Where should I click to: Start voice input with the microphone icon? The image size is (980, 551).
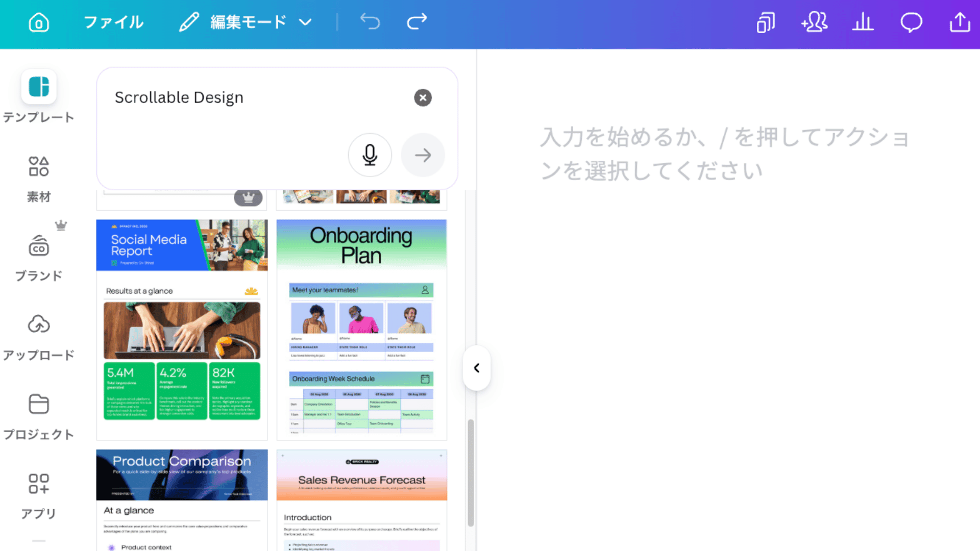click(370, 155)
